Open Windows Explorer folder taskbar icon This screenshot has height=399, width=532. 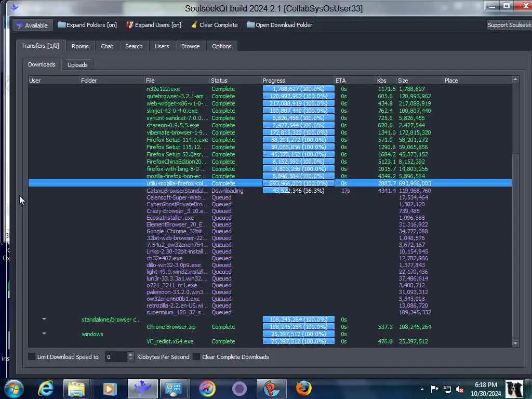tap(76, 389)
